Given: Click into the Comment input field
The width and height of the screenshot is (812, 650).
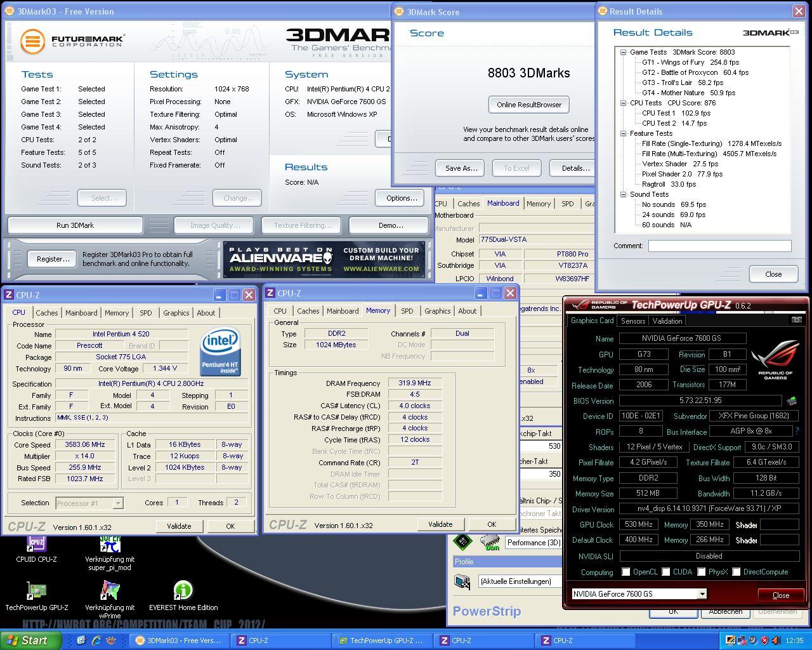Looking at the screenshot, I should coord(719,246).
